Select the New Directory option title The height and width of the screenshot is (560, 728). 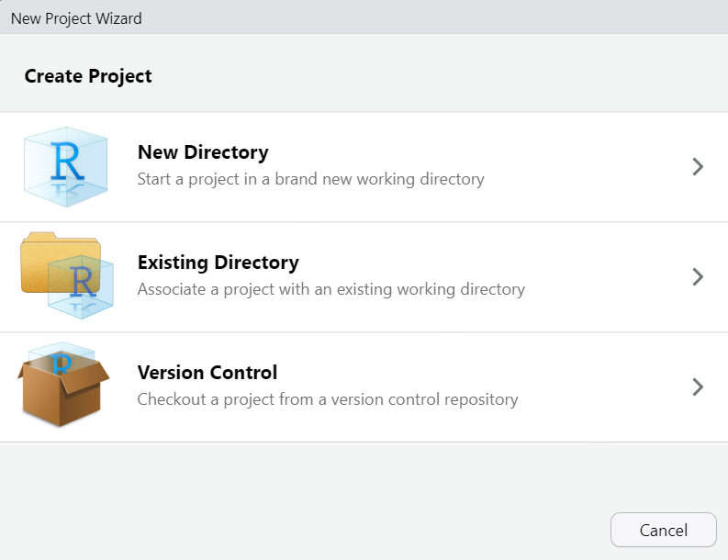[203, 152]
